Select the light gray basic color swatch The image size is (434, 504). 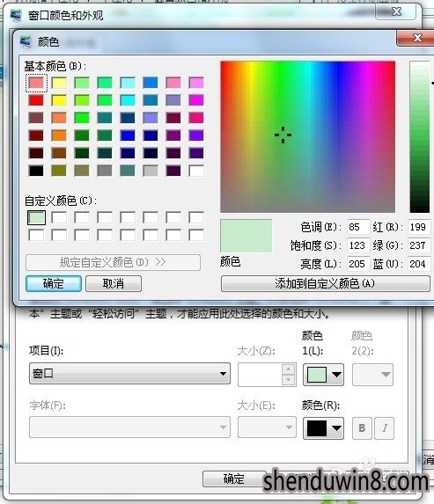pyautogui.click(x=151, y=171)
